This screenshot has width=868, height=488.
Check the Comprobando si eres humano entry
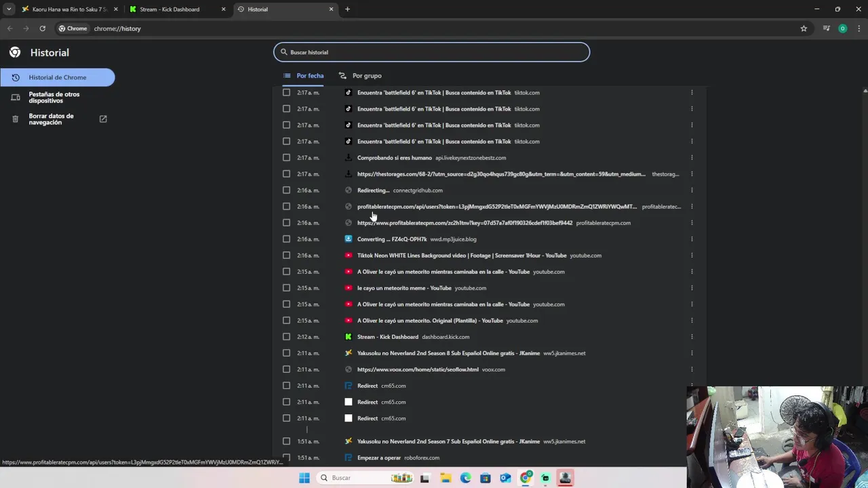click(286, 158)
